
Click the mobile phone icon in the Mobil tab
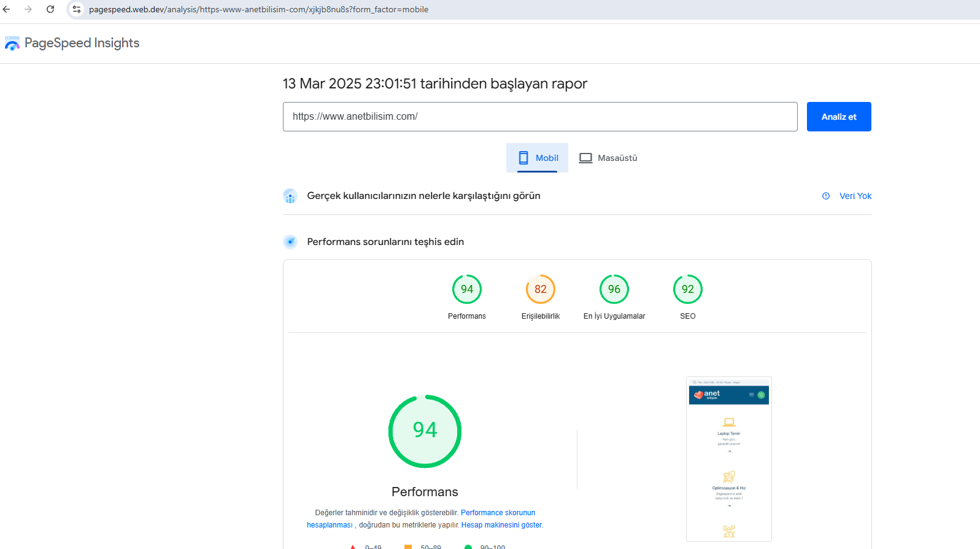[523, 158]
